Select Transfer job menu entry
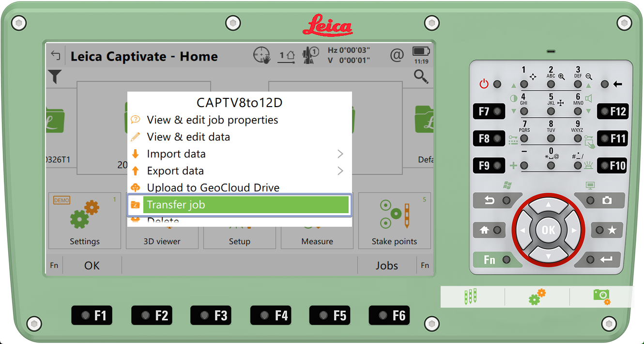Viewport: 644px width, 344px height. [239, 204]
